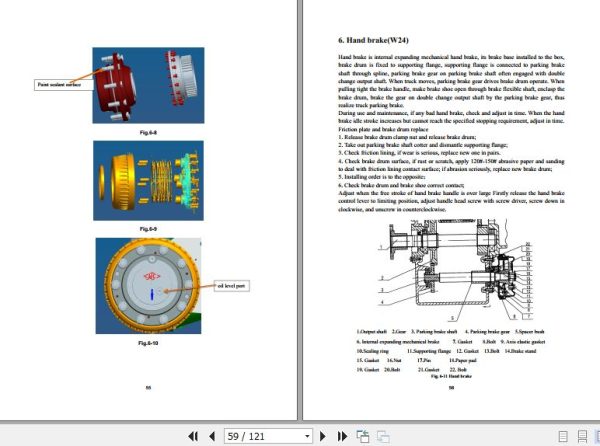Click the Fig.6-9 exploded gear image

point(148,181)
